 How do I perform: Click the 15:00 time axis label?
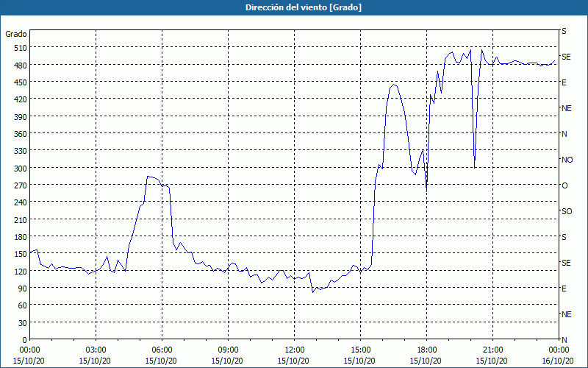click(x=360, y=350)
